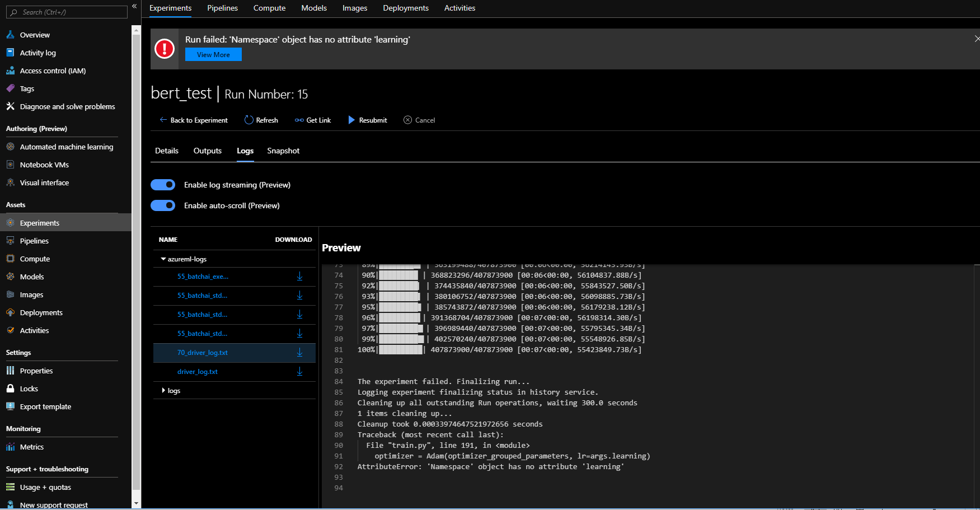Click the Locks padlock icon
The height and width of the screenshot is (510, 980).
[x=10, y=389]
